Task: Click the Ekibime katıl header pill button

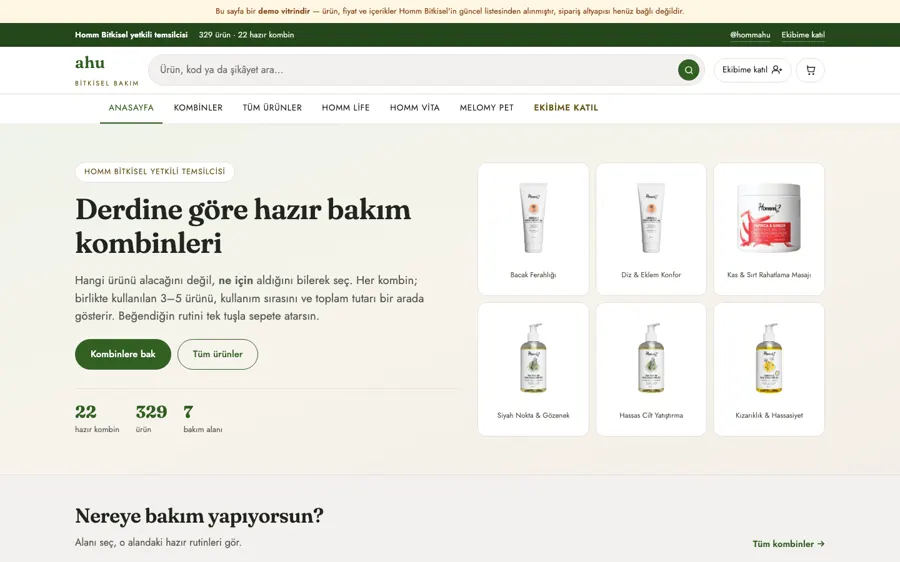Action: click(x=752, y=70)
